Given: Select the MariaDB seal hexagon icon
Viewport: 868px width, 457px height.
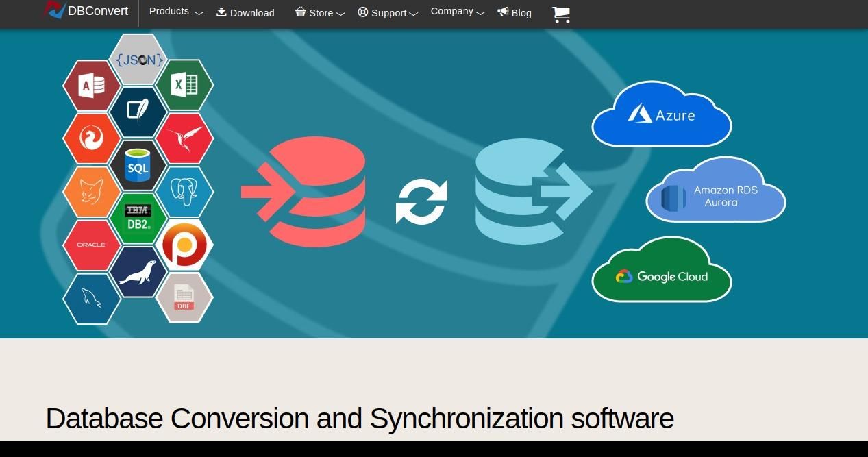Looking at the screenshot, I should [x=138, y=272].
